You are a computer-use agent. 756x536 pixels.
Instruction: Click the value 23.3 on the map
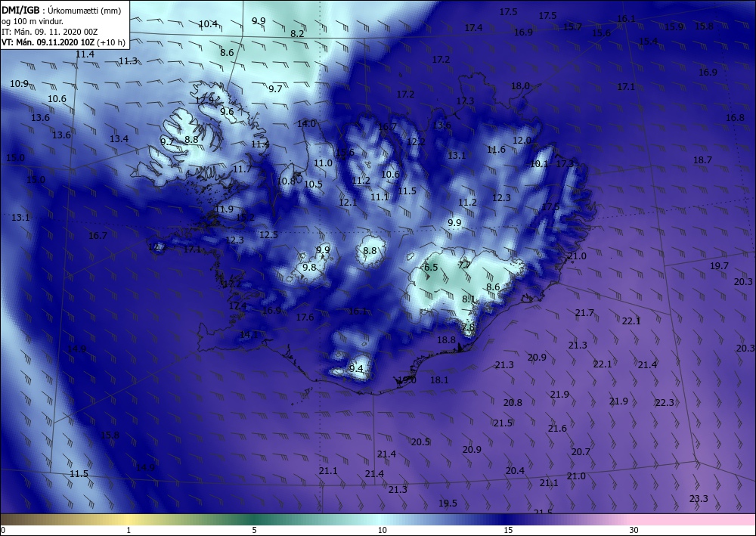click(698, 498)
